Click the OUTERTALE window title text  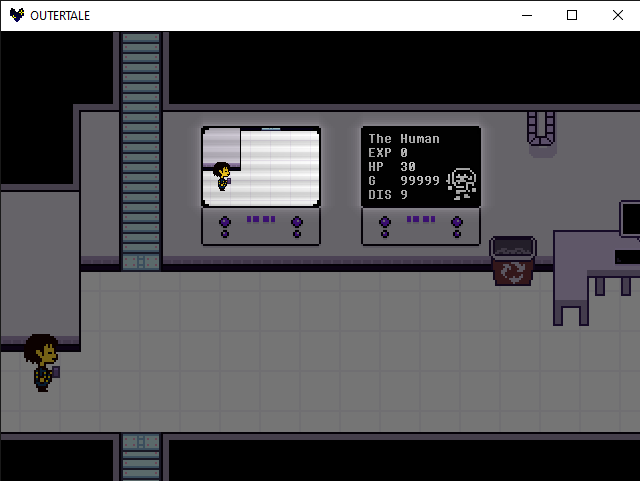[60, 16]
